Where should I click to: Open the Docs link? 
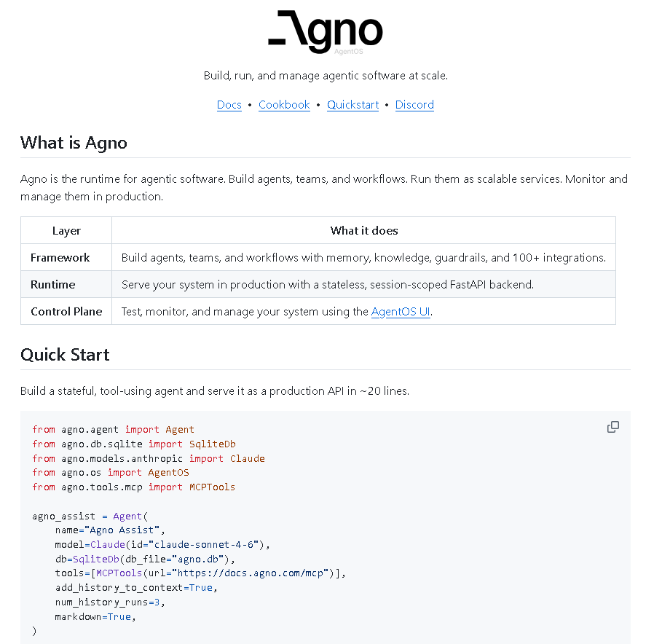click(229, 105)
